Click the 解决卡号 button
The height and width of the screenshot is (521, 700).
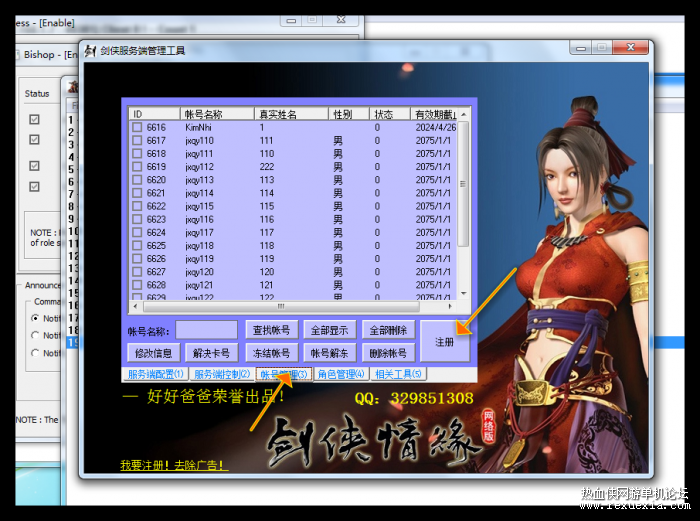coord(212,353)
